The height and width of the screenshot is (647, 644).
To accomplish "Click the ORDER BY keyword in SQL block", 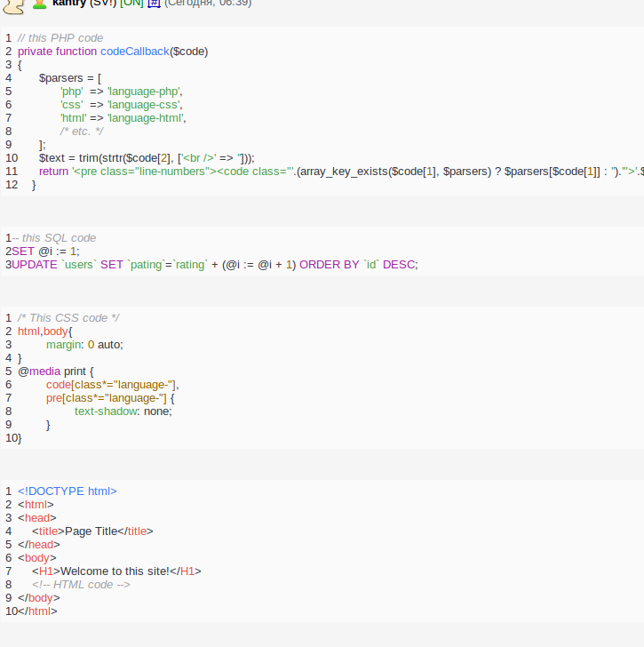I will (330, 265).
